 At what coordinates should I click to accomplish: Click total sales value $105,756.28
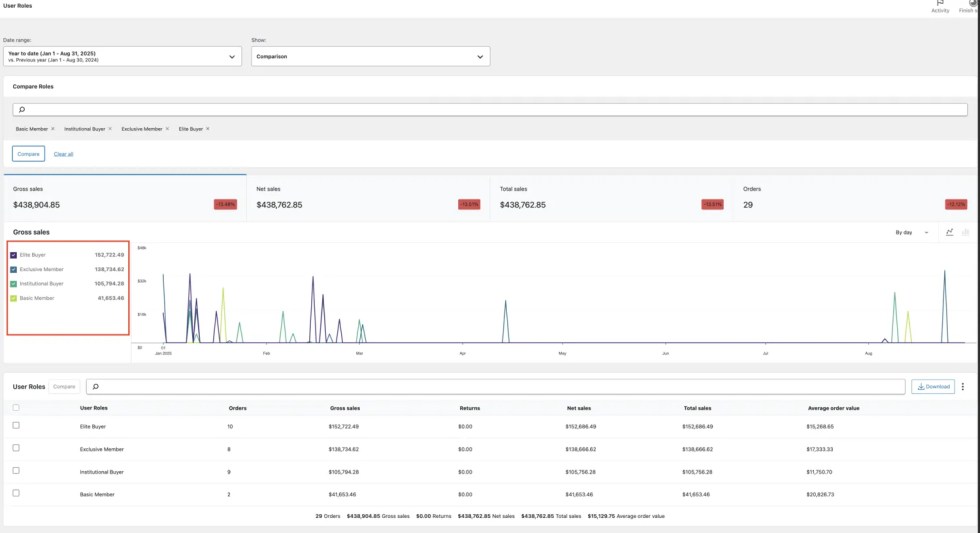tap(697, 472)
